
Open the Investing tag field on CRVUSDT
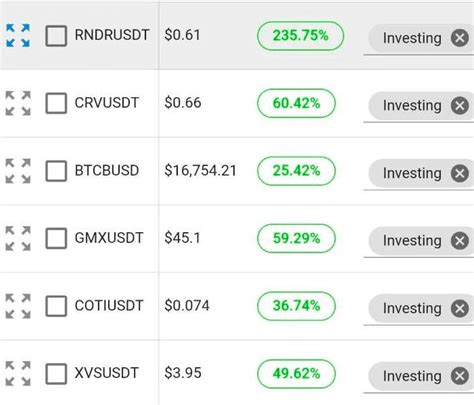tap(419, 106)
